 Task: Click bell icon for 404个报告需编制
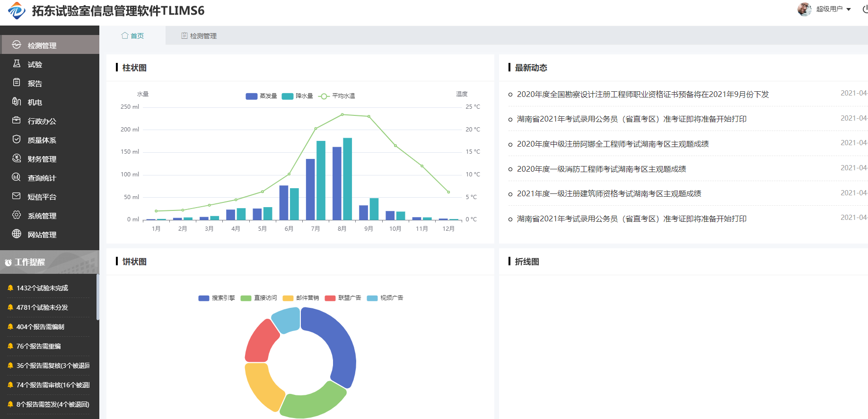[10, 327]
